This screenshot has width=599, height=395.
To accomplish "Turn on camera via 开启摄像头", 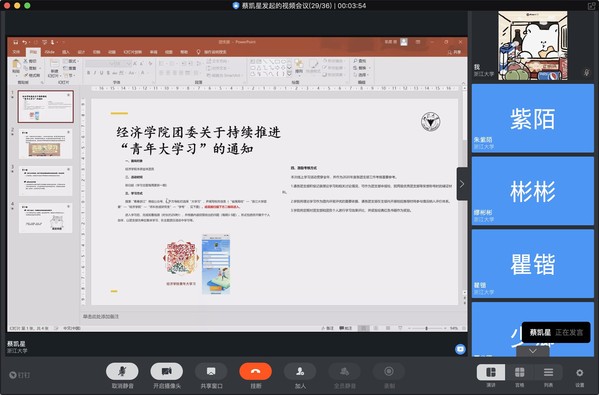I will click(x=167, y=371).
